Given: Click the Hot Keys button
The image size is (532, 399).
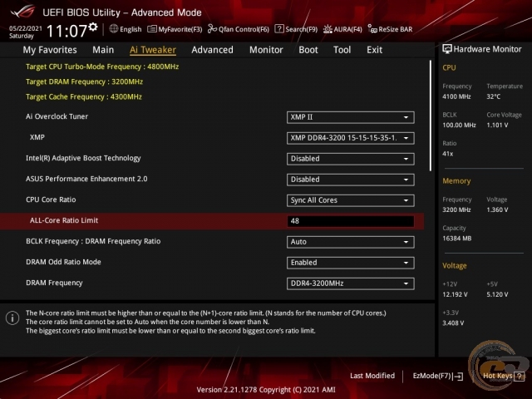Looking at the screenshot, I should [x=504, y=376].
